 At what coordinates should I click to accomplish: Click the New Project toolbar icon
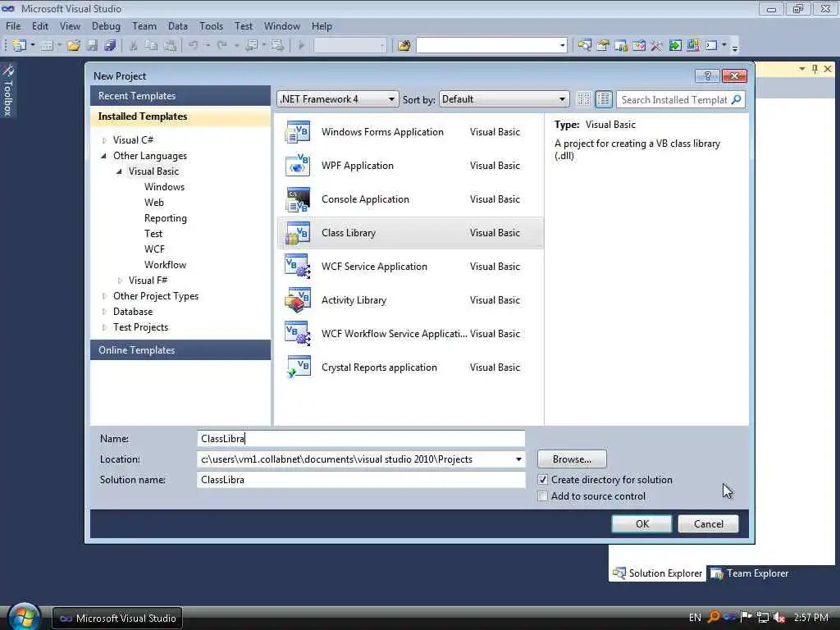pyautogui.click(x=20, y=46)
